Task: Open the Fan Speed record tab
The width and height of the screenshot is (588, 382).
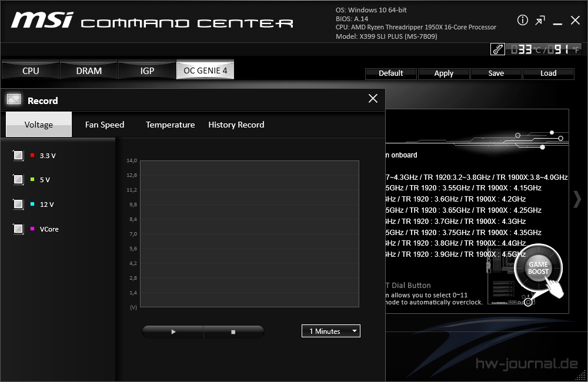Action: [105, 125]
